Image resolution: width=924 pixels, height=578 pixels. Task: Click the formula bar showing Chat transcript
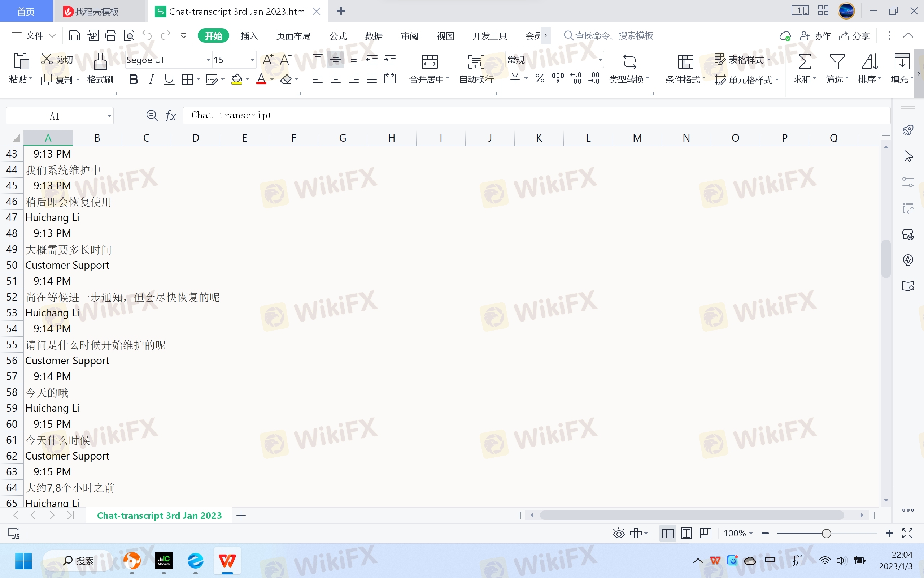(x=536, y=116)
